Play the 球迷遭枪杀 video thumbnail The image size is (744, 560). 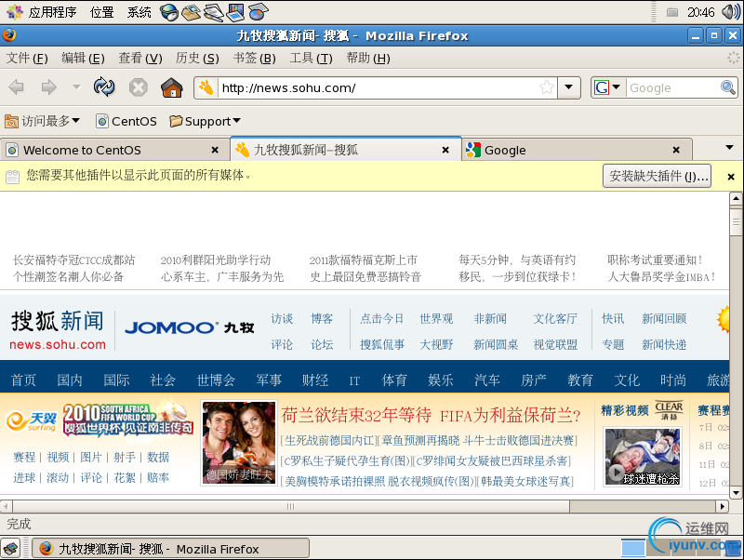(643, 457)
